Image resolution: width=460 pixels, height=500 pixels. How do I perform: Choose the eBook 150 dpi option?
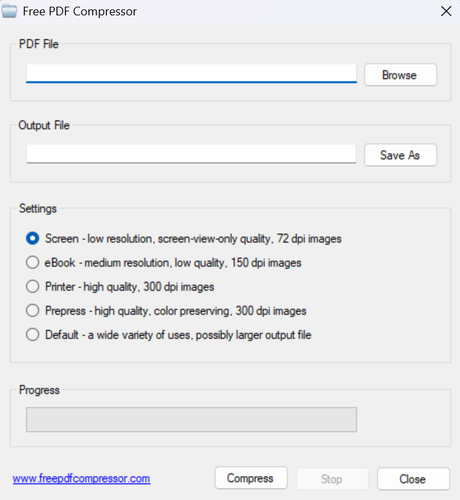(x=33, y=262)
